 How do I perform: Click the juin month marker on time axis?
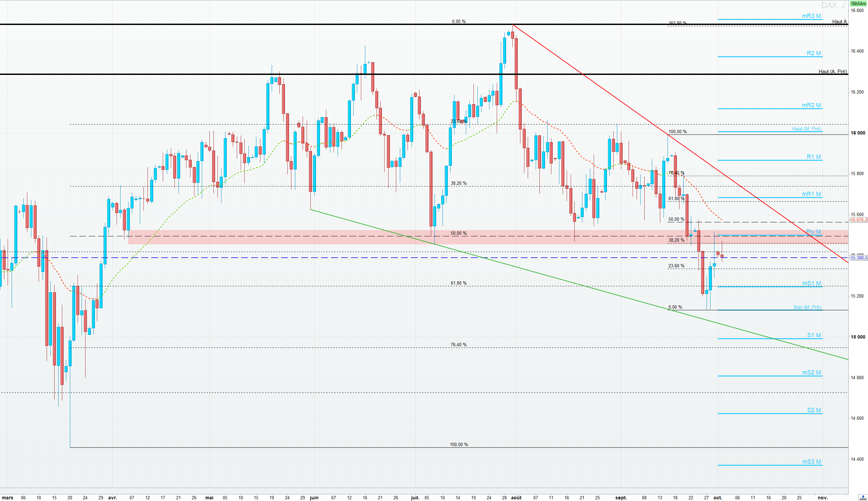314,498
